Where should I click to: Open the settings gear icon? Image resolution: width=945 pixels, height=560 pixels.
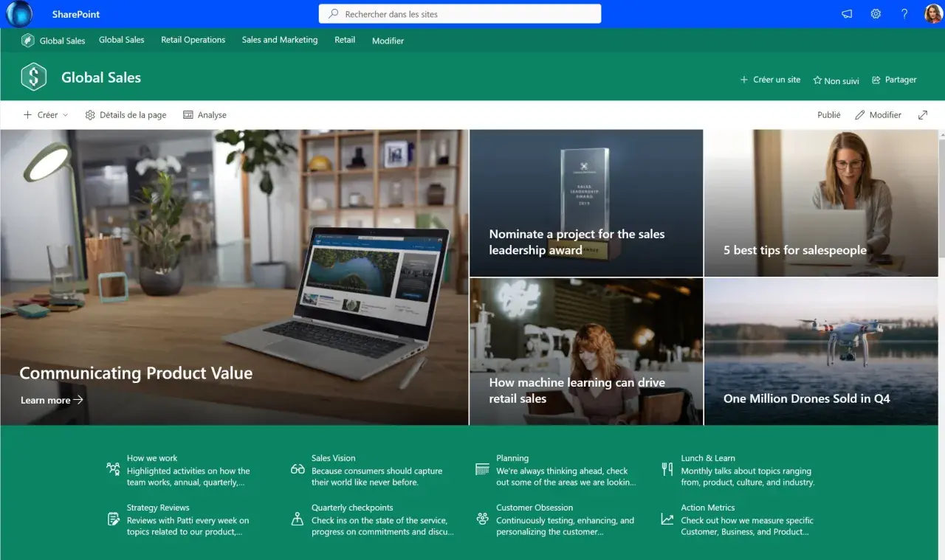(876, 14)
